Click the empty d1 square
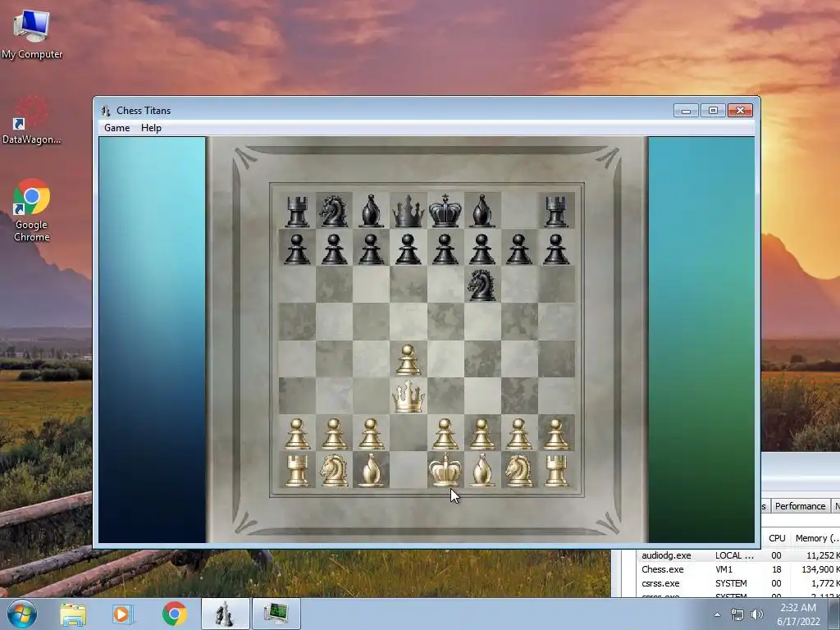Image resolution: width=840 pixels, height=630 pixels. click(x=409, y=470)
